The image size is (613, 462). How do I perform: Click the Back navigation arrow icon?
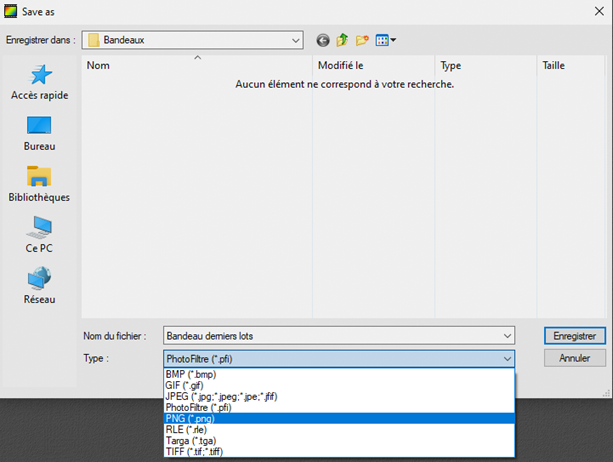[x=323, y=40]
